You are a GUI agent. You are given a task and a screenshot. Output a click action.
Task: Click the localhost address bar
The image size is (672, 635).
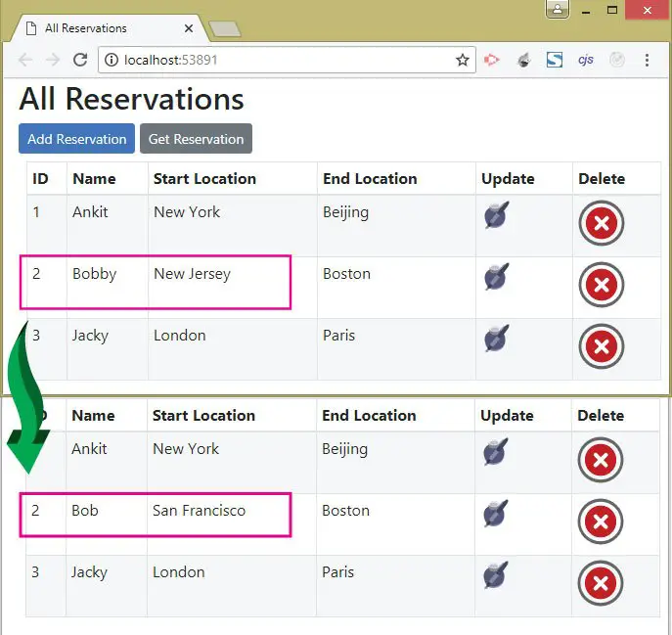point(287,60)
